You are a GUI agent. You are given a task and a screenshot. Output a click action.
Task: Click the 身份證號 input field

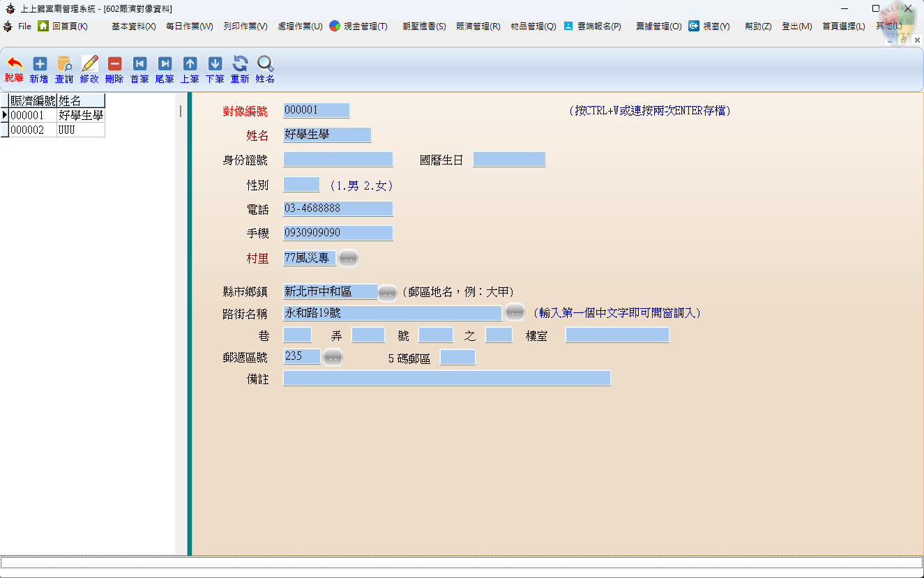[x=338, y=160]
